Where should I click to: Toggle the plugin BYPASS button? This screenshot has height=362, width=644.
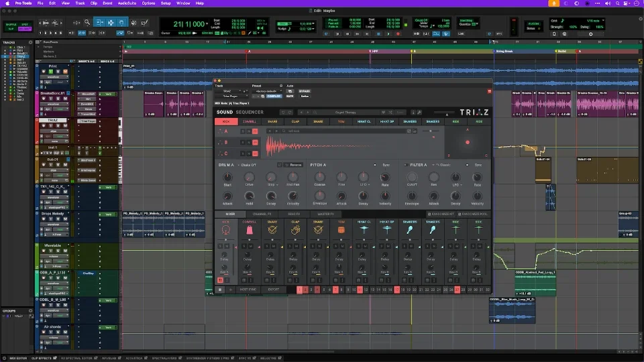(x=305, y=90)
